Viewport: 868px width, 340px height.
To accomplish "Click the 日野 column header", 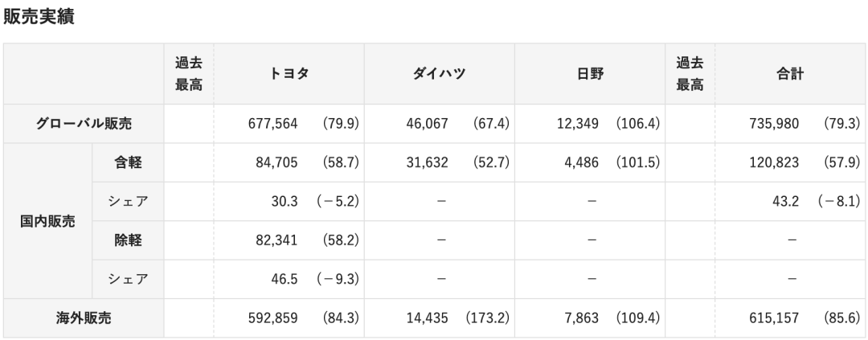I will click(590, 74).
